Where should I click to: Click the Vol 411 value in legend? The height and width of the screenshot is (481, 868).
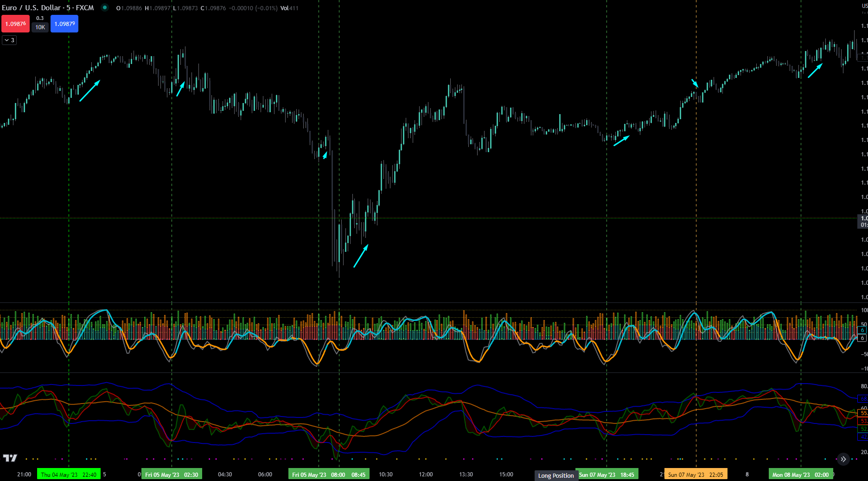(289, 8)
